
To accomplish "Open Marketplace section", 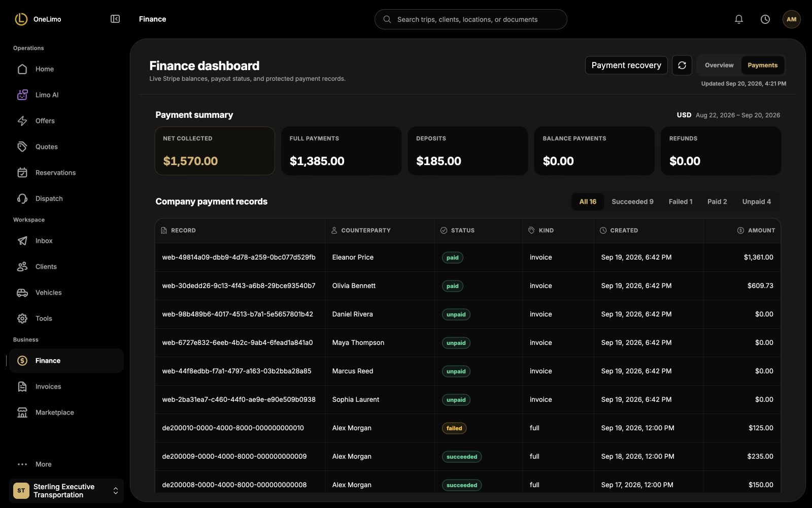I will pos(66,412).
